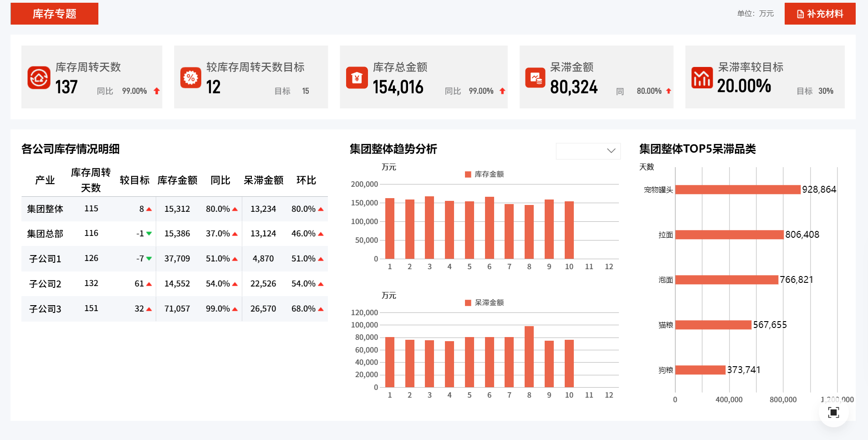Click the 拉面 bar valued 806,408
This screenshot has height=440, width=868.
tap(730, 235)
